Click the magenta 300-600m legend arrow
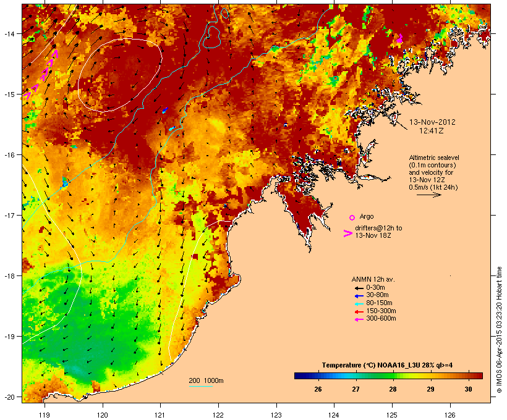The image size is (507, 420). 359,319
